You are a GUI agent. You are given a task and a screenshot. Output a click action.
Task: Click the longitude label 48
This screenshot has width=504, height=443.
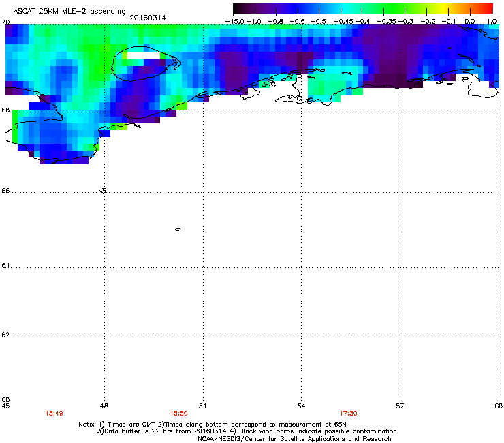pyautogui.click(x=104, y=406)
